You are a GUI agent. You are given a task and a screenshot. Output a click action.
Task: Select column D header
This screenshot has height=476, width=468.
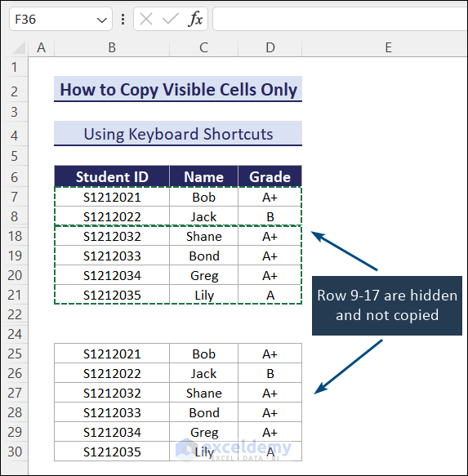(x=270, y=47)
